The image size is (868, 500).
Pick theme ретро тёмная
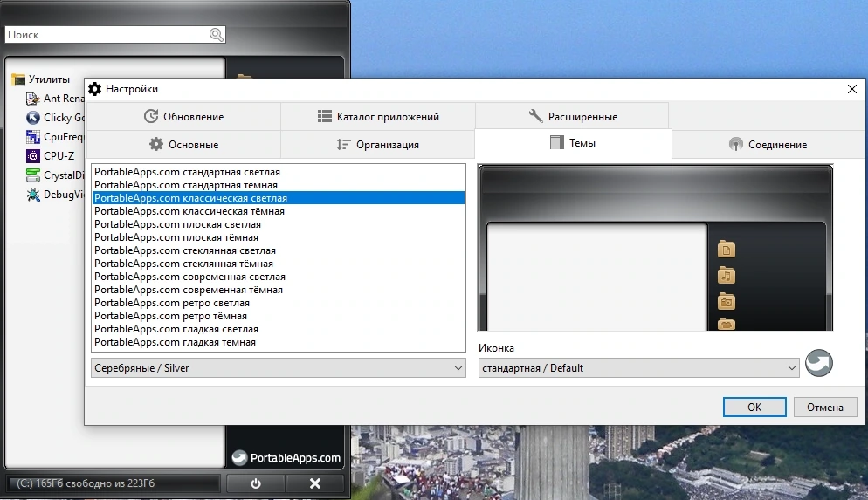click(279, 316)
